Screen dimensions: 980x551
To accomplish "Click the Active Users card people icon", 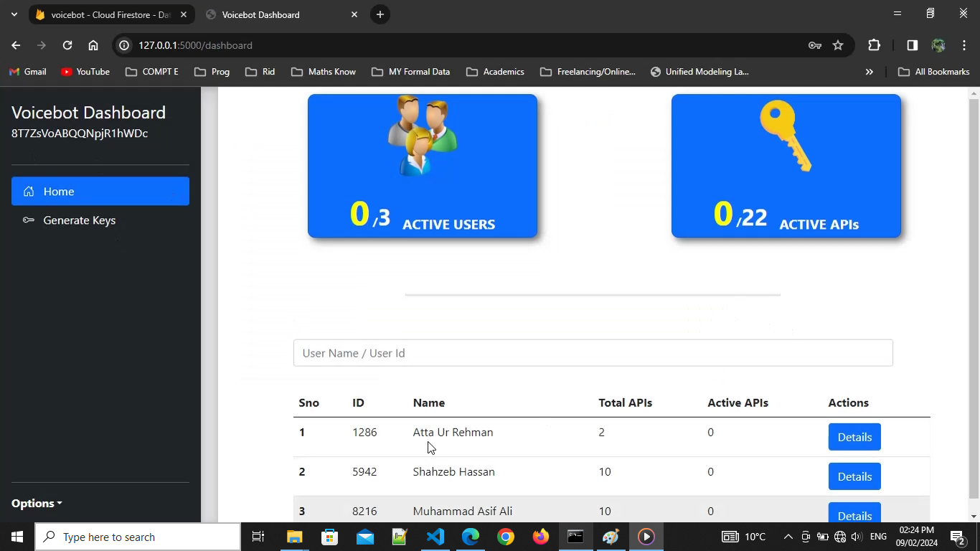I will click(x=422, y=136).
